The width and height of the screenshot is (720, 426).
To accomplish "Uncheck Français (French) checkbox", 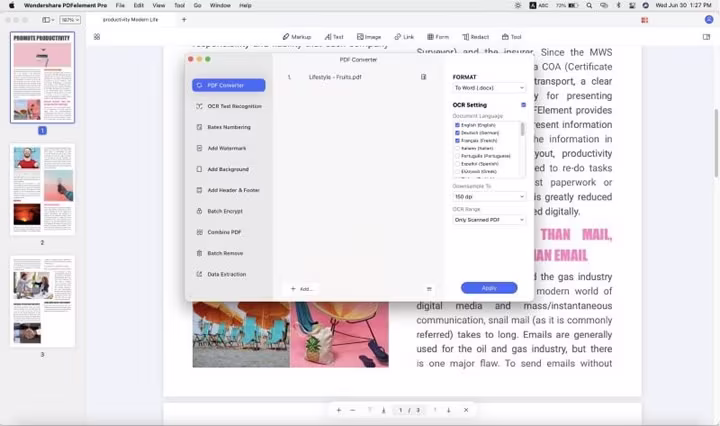I will 457,140.
